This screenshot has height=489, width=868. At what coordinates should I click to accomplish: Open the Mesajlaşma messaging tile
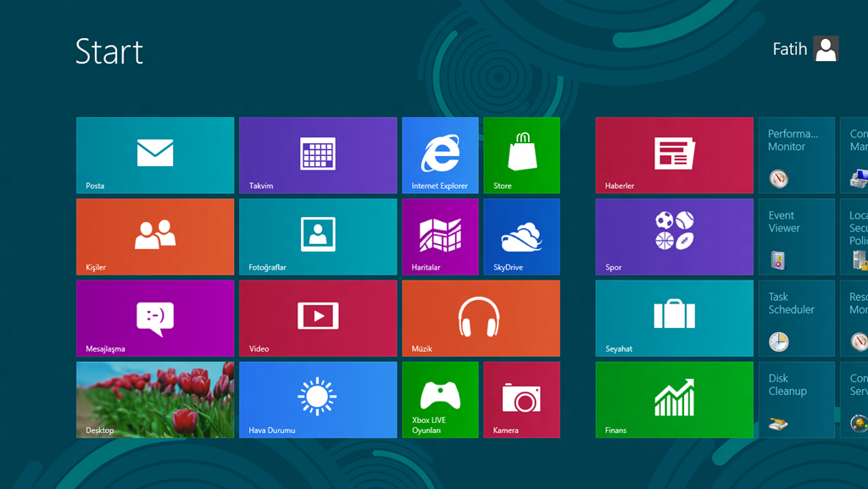[x=155, y=318]
